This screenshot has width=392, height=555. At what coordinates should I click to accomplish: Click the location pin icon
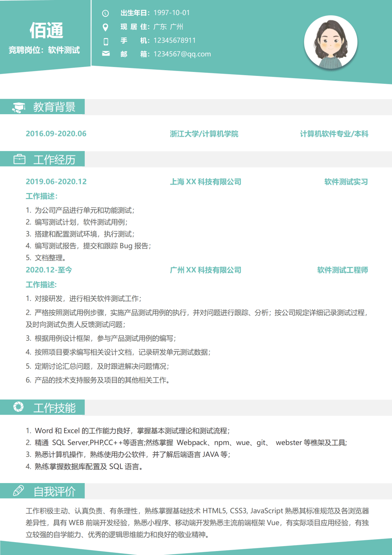tap(106, 27)
